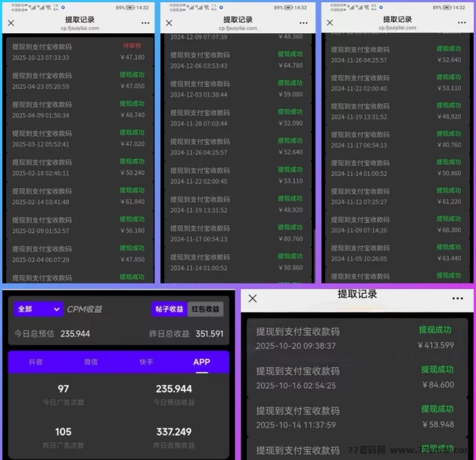This screenshot has height=460, width=476.
Task: Close the left phone's 提取记录 page
Action: pyautogui.click(x=11, y=23)
